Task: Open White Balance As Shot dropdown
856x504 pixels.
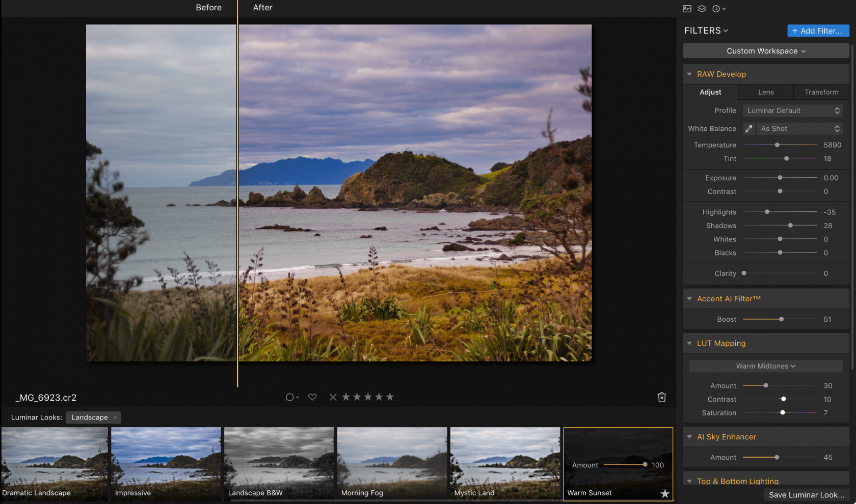Action: click(x=799, y=129)
